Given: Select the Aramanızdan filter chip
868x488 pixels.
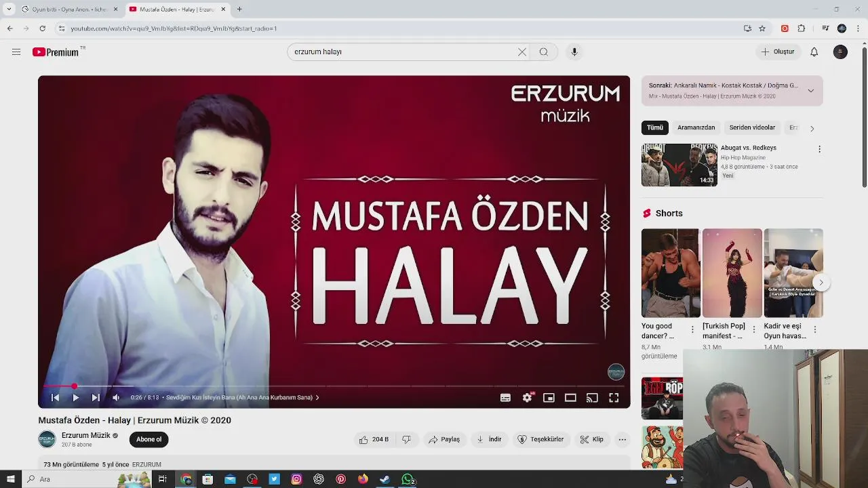Looking at the screenshot, I should click(x=696, y=127).
